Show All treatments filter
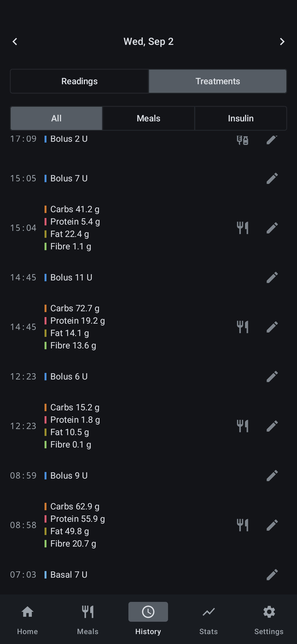The width and height of the screenshot is (297, 644). 56,118
